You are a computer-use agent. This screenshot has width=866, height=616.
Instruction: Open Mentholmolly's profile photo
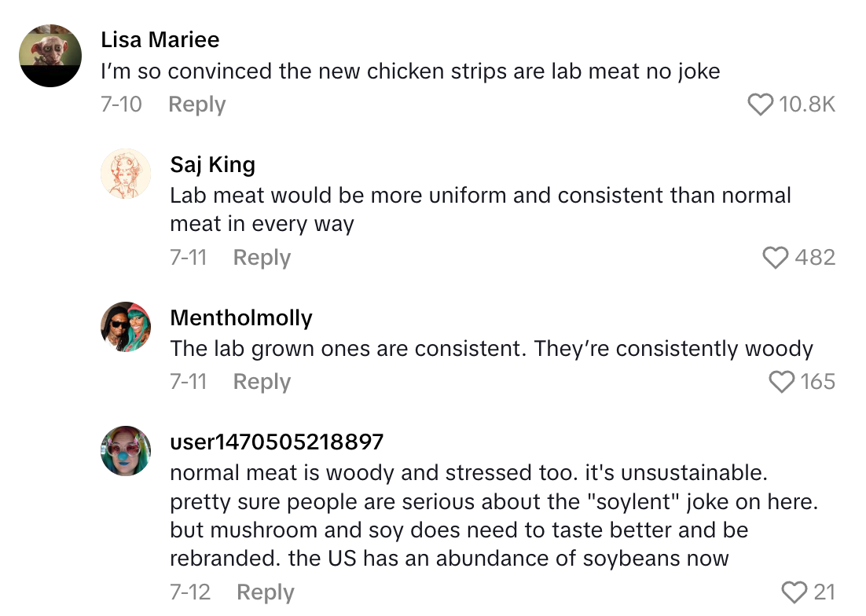click(125, 328)
